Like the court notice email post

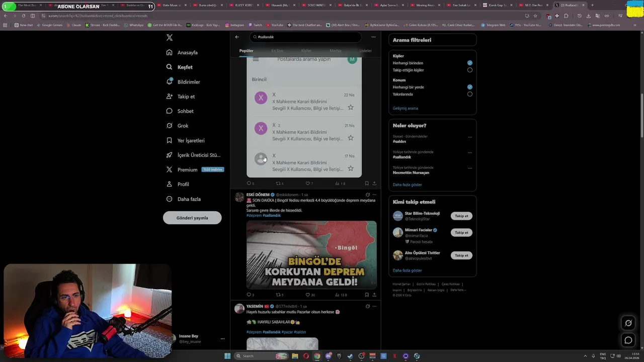click(309, 184)
